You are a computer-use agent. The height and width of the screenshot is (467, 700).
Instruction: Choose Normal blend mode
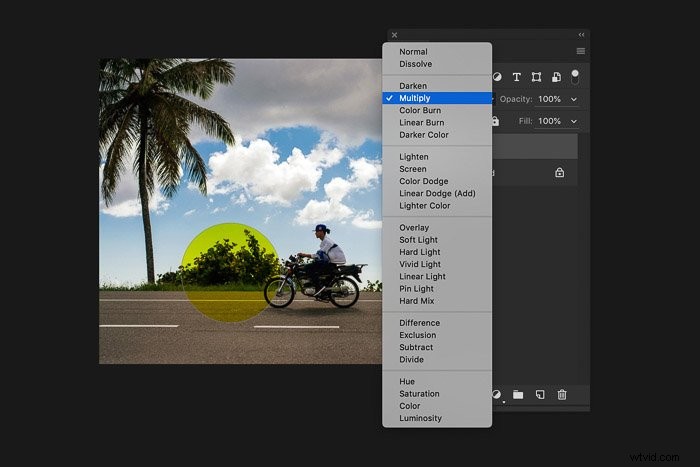(437, 52)
